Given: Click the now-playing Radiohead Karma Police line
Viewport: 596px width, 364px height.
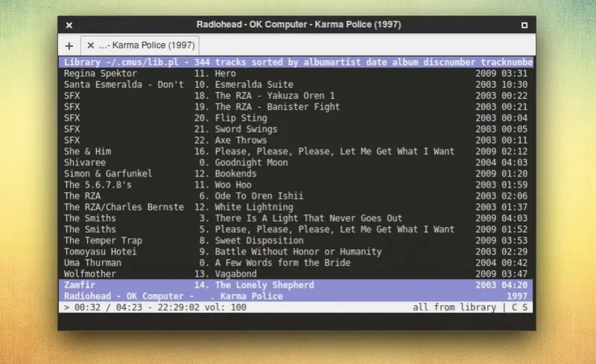Looking at the screenshot, I should [x=296, y=296].
